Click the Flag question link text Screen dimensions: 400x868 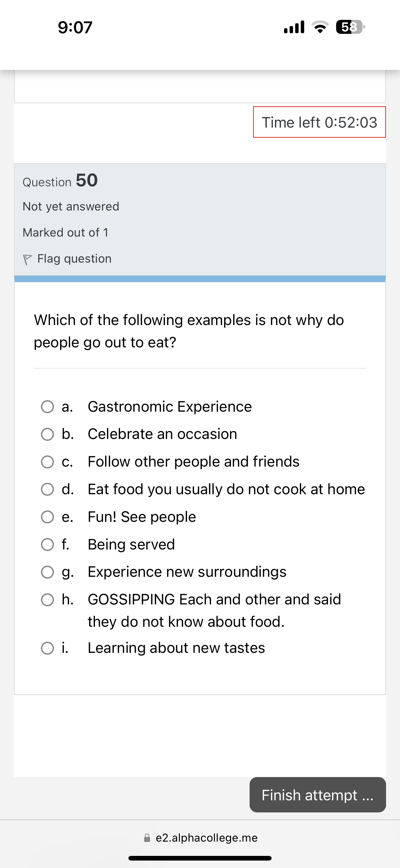point(74,259)
